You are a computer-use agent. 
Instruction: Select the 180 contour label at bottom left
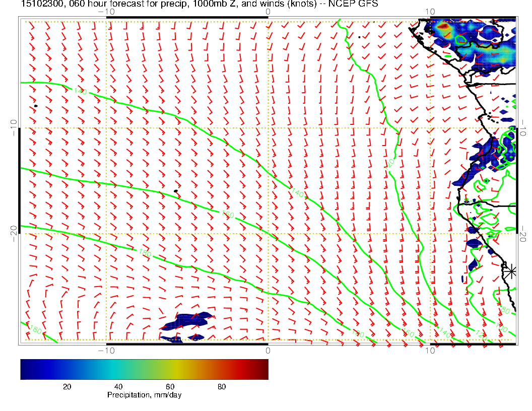click(x=35, y=330)
